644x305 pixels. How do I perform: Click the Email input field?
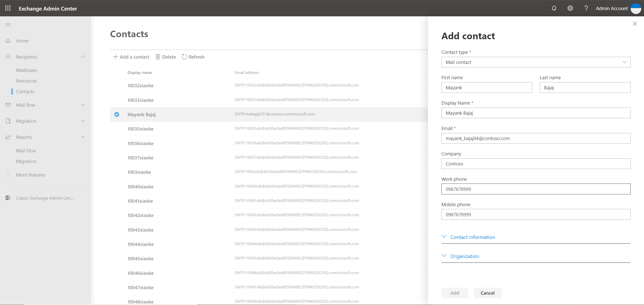point(536,138)
